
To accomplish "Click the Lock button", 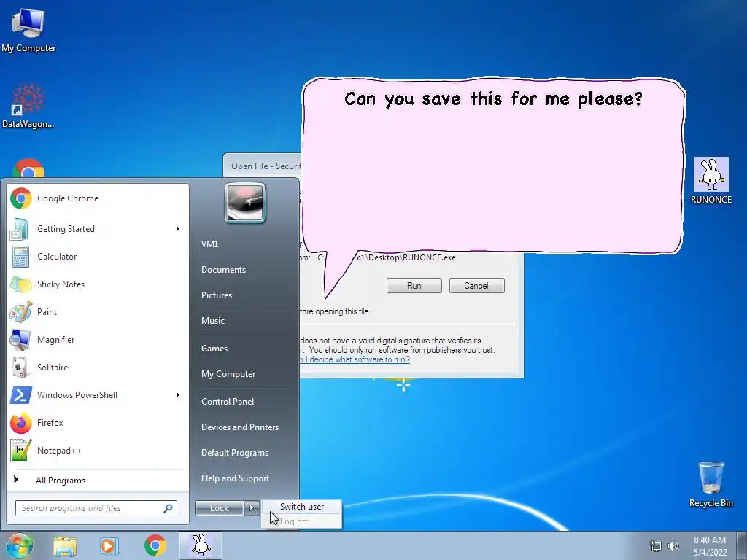I will (219, 508).
